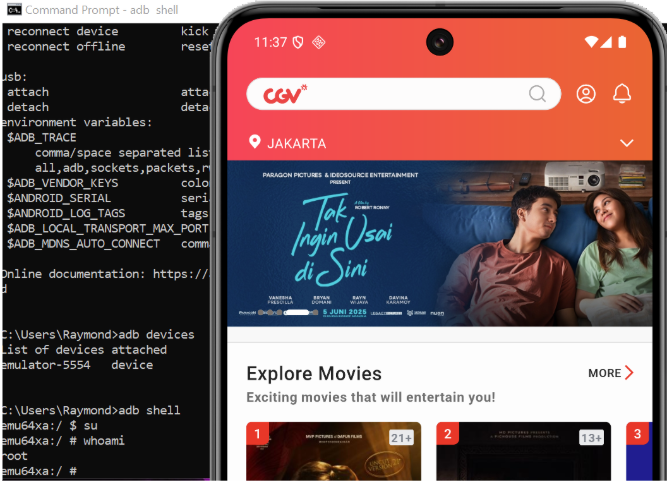Click the 'adb devices' command line
The image size is (670, 481).
click(98, 334)
